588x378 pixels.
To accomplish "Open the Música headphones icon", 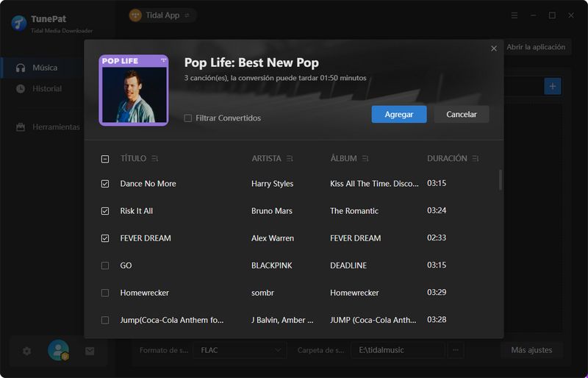I will (x=21, y=68).
